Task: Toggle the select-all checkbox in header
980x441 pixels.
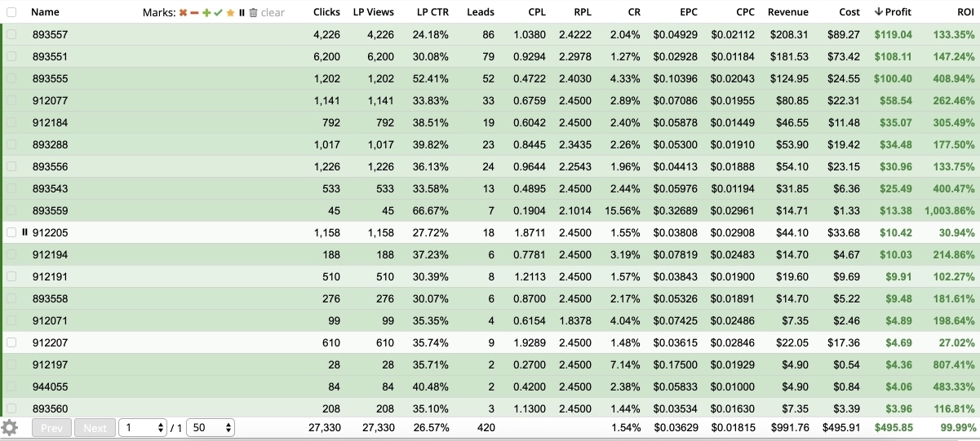Action: [x=11, y=12]
